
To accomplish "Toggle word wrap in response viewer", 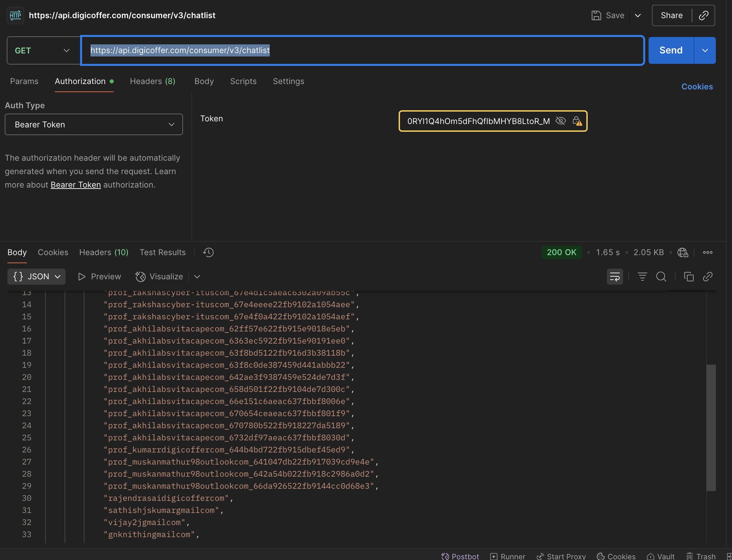I will point(615,277).
